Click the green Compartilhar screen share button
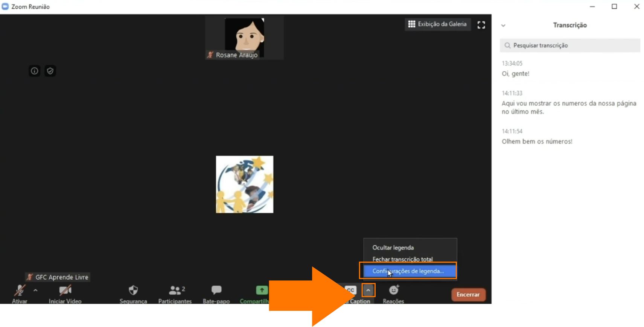The width and height of the screenshot is (644, 327). (x=261, y=290)
